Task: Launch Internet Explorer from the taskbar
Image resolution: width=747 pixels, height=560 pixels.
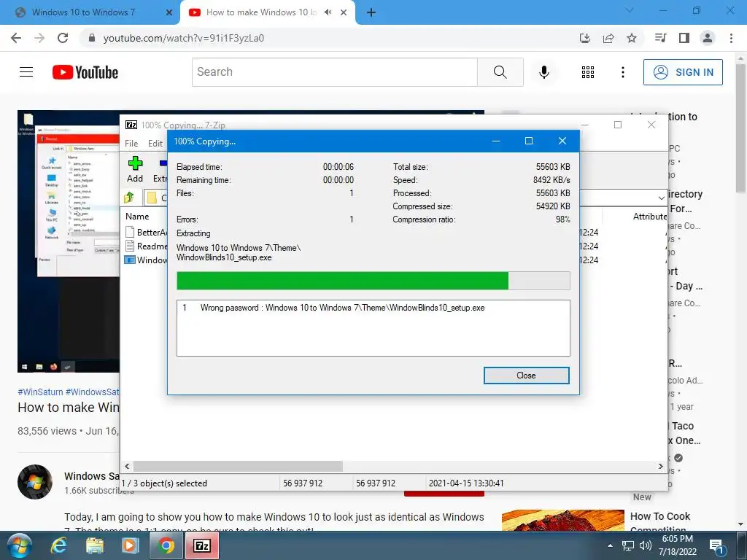Action: pyautogui.click(x=58, y=545)
